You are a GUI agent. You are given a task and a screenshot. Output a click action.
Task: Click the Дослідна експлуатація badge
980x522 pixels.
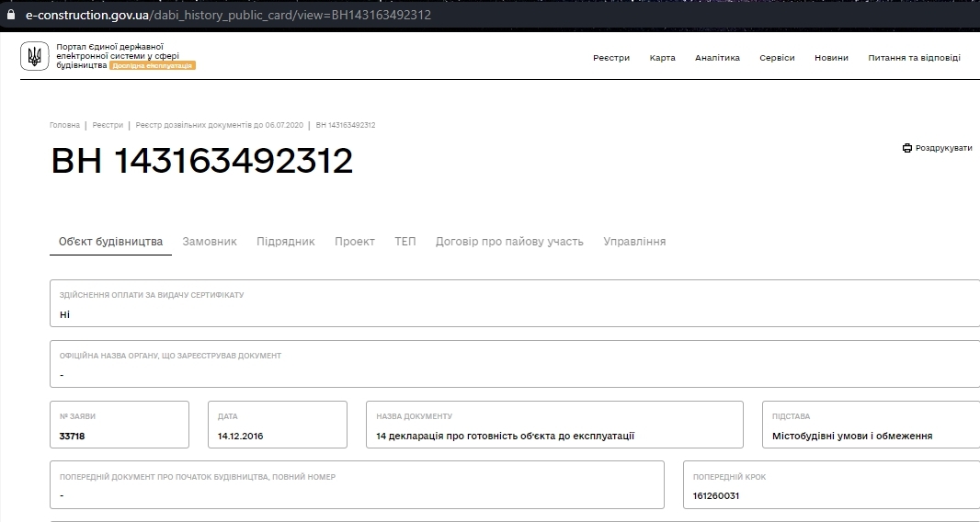click(153, 65)
